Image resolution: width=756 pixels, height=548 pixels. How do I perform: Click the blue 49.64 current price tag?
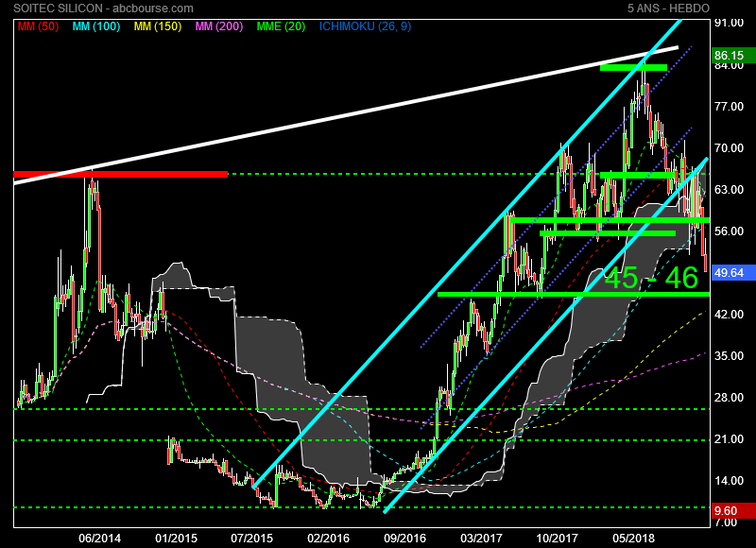tap(734, 273)
